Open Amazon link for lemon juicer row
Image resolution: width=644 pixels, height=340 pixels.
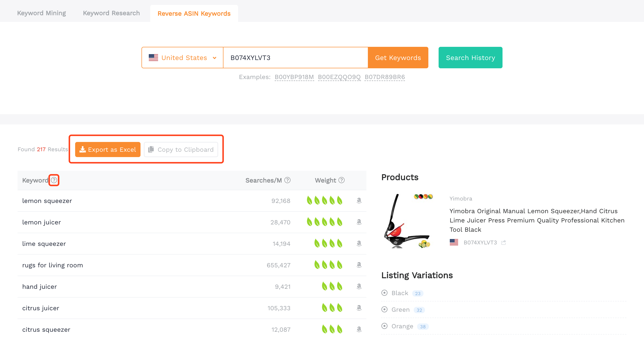[x=359, y=222]
